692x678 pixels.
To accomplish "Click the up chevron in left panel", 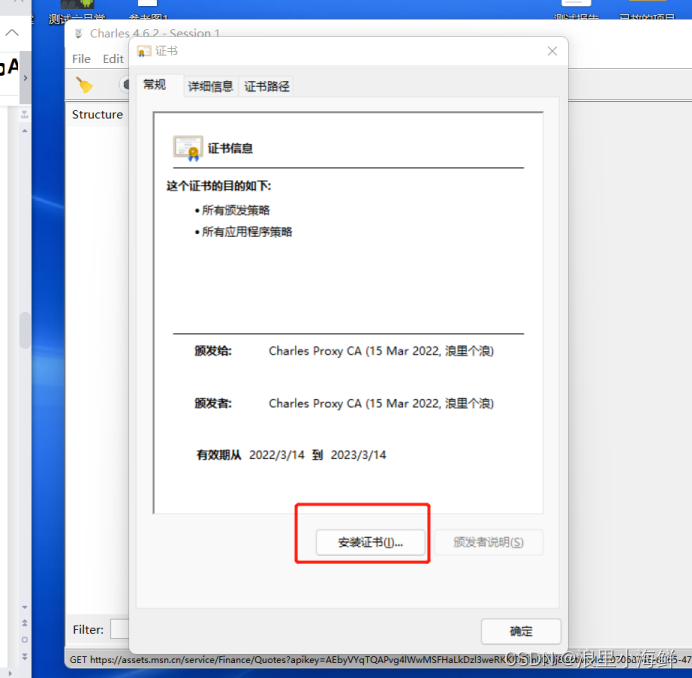I will 12,33.
